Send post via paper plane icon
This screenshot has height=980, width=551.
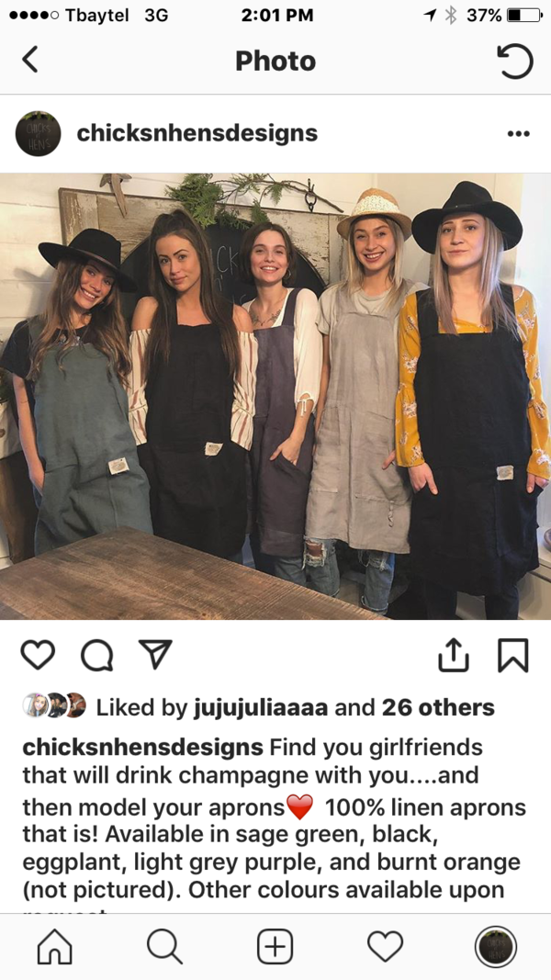[x=155, y=654]
